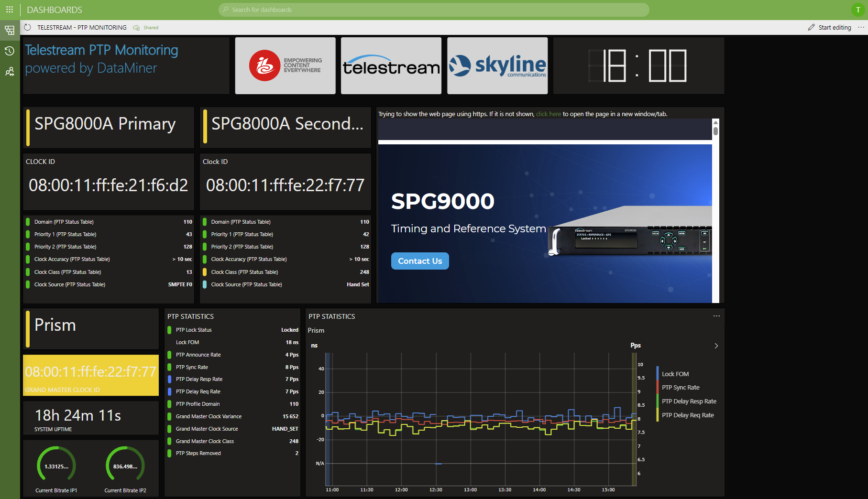Click PTP Announce Rate row
This screenshot has height=499, width=868.
tap(233, 355)
